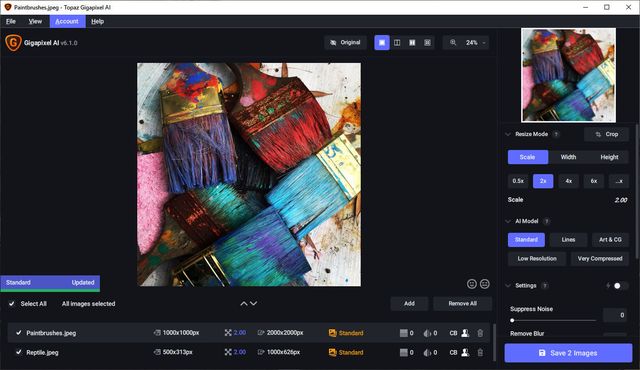Switch to comparison grid view icon

427,42
